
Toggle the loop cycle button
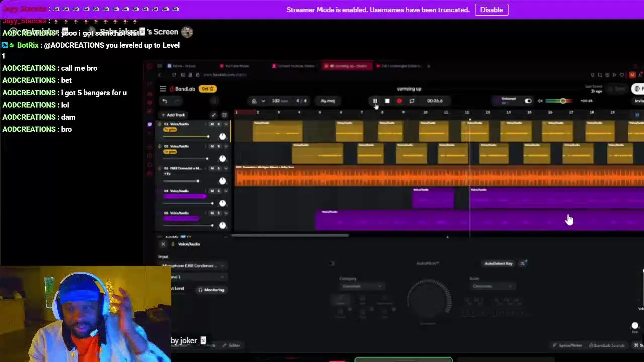tap(412, 101)
